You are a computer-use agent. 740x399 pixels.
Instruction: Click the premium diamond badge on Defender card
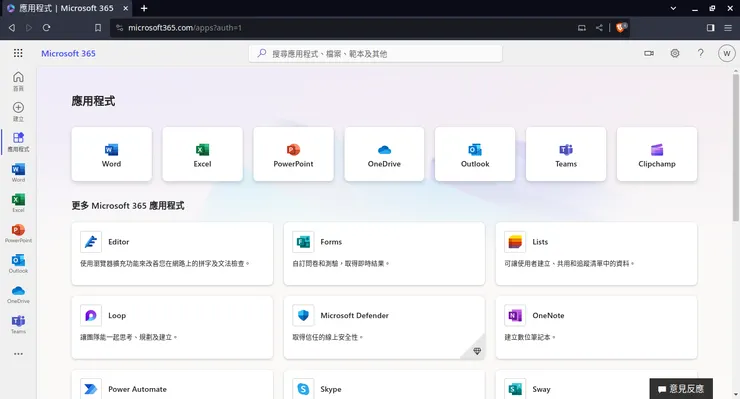[x=477, y=351]
